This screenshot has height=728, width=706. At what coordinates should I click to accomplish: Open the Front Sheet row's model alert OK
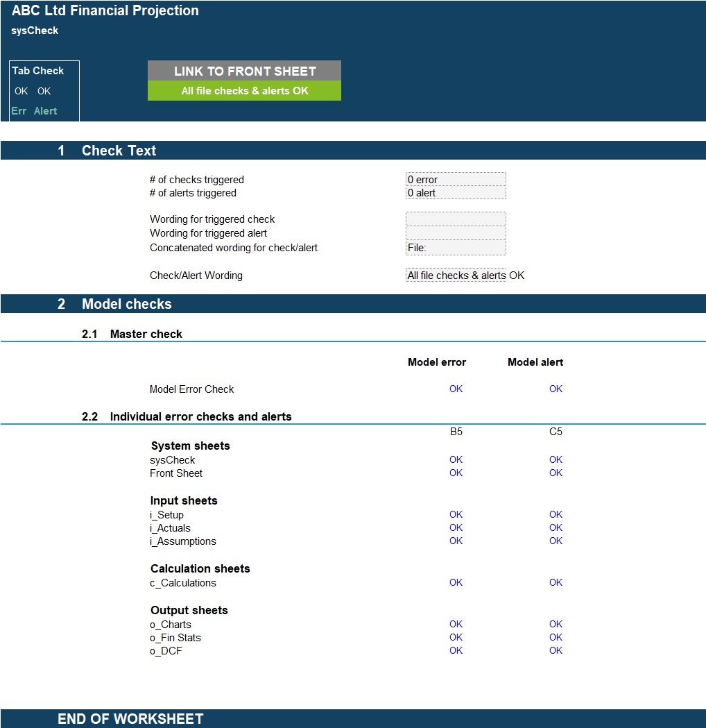[x=556, y=473]
